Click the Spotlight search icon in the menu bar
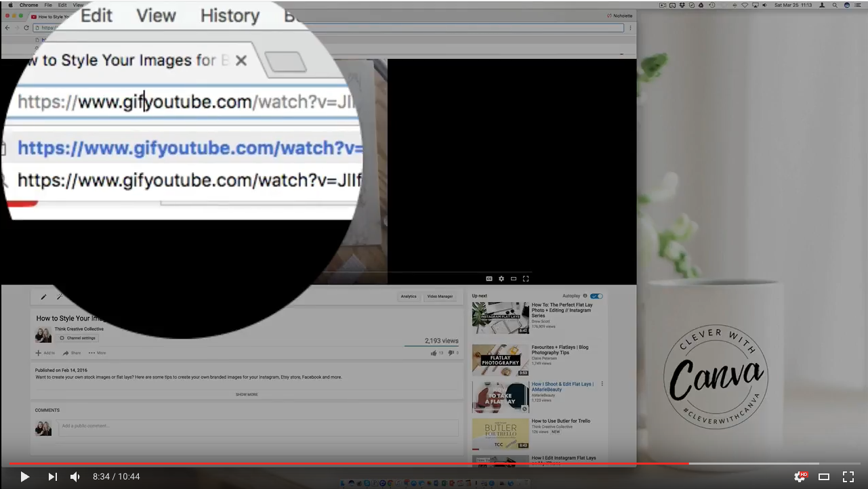The height and width of the screenshot is (489, 868). tap(834, 5)
